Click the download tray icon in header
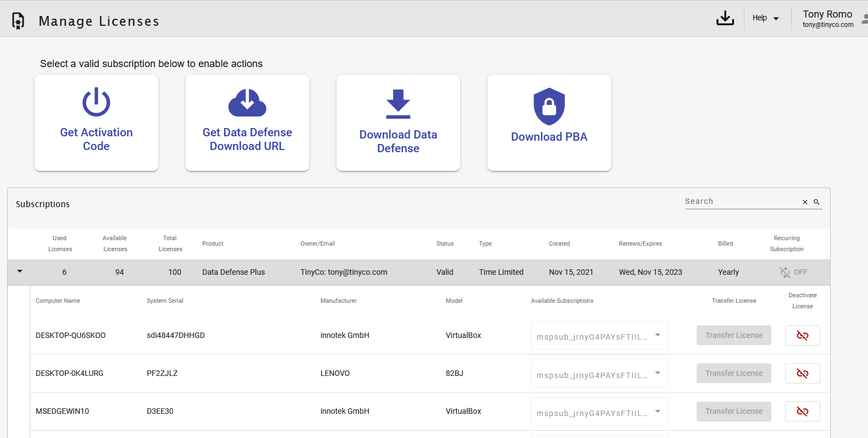Viewport: 868px width, 438px height. click(x=725, y=18)
